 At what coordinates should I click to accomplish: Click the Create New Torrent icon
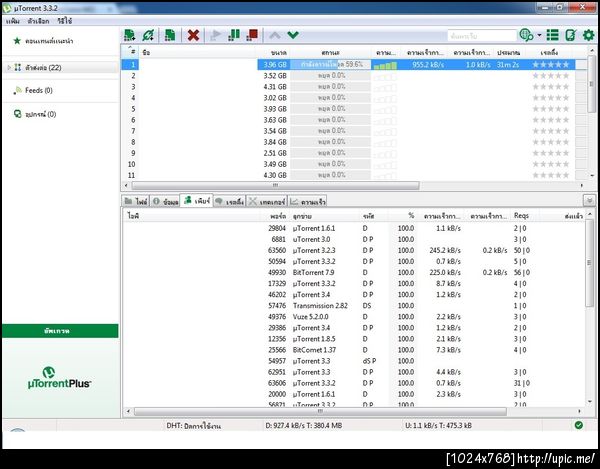click(170, 35)
